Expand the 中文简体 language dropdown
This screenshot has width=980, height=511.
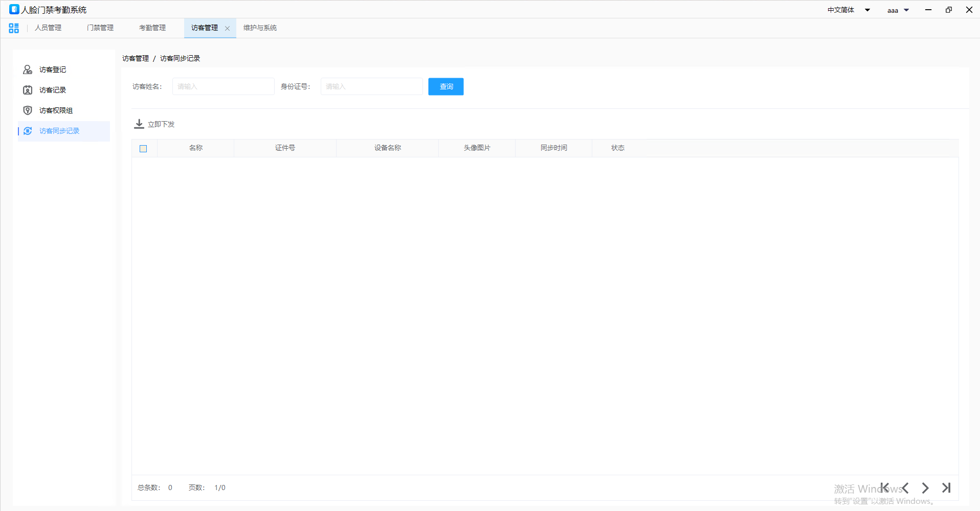tap(867, 10)
